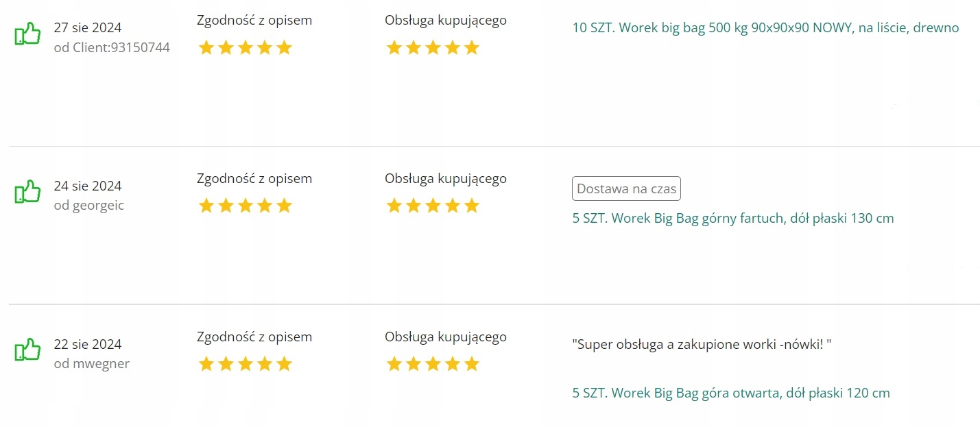Click description stars in Client:93150744 review
Viewport: 980px width, 427px height.
pos(245,48)
